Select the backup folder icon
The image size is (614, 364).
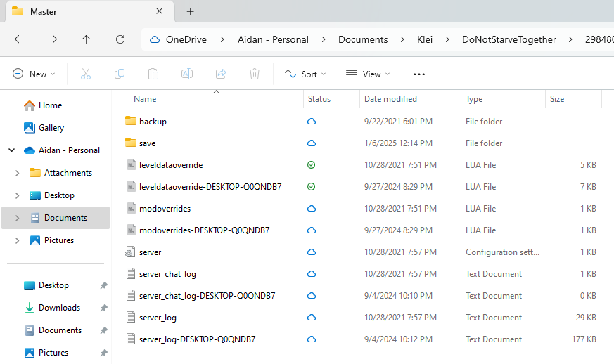point(130,121)
